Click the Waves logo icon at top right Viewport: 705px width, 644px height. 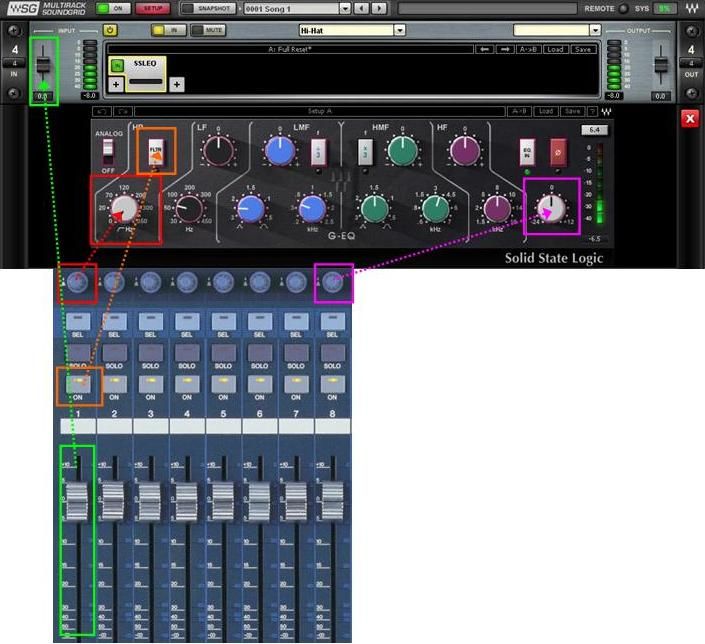point(692,8)
